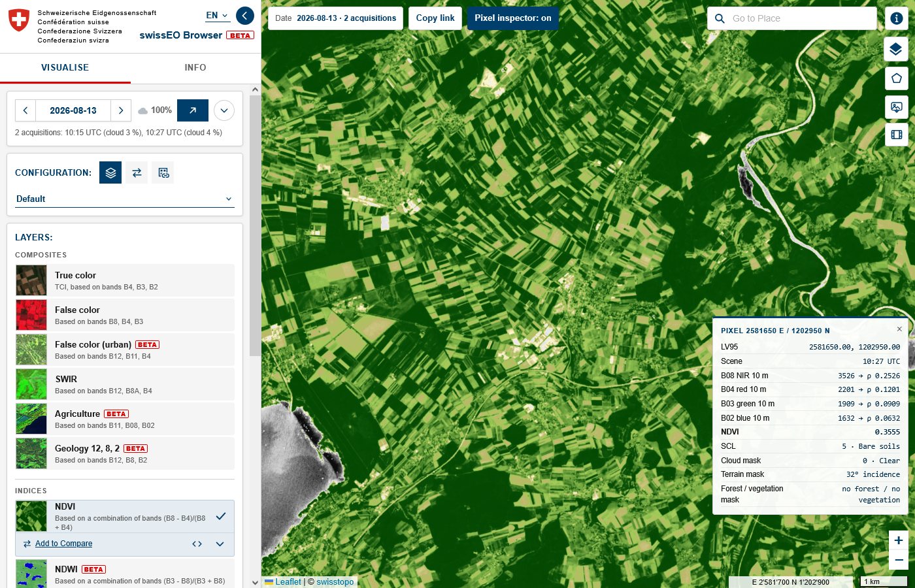Image resolution: width=915 pixels, height=588 pixels.
Task: Select the True color composite layer
Action: point(125,280)
